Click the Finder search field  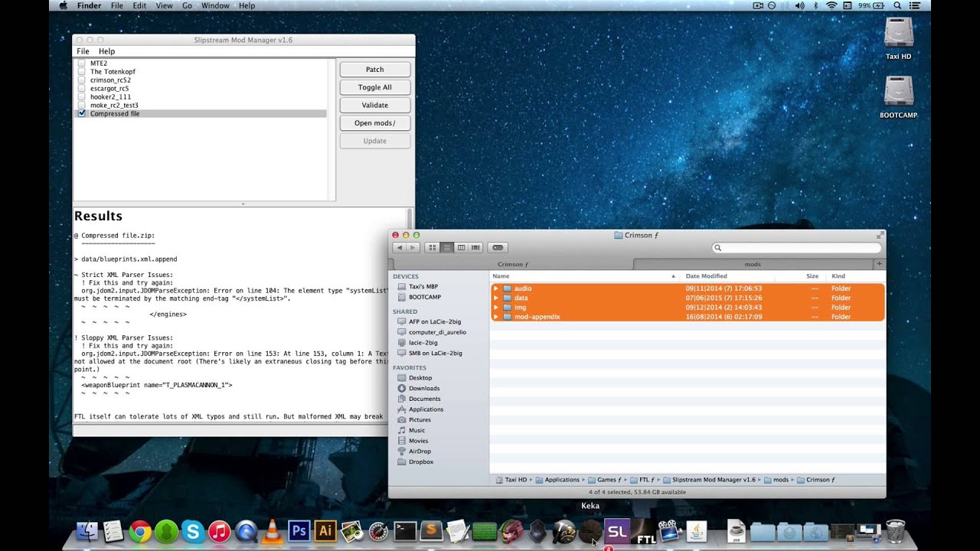[796, 248]
